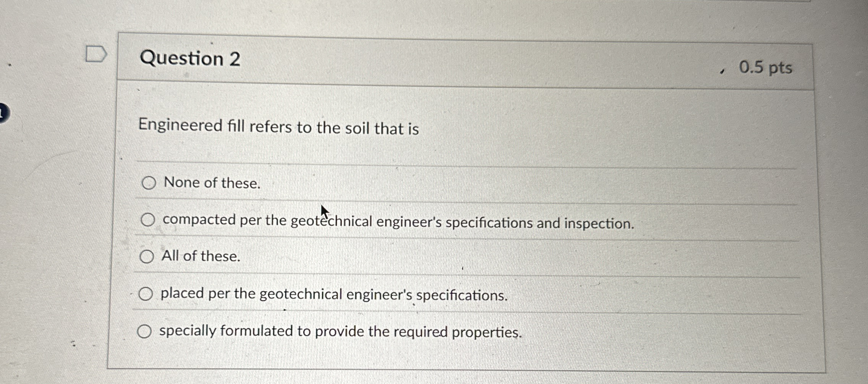Screen dimensions: 868x384
Task: Click the answer text "All of these."
Action: click(200, 256)
